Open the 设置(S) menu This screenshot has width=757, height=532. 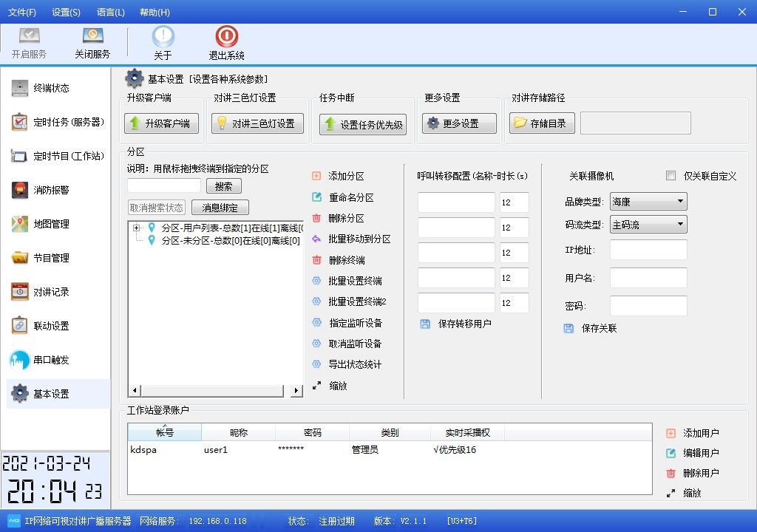(x=66, y=12)
